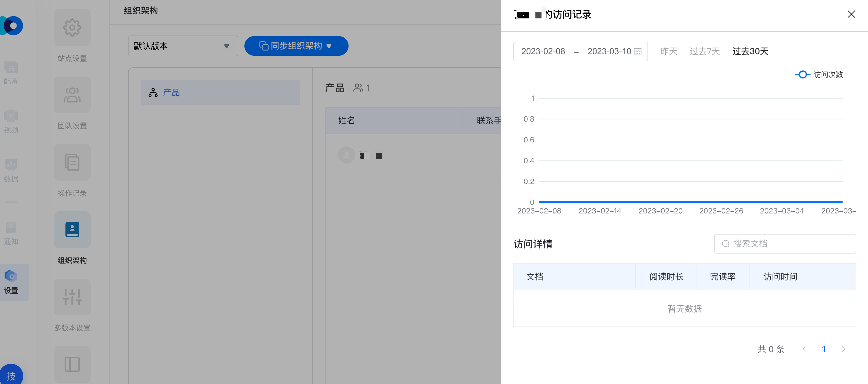Click the 组织架构 page title
The image size is (868, 384).
(141, 10)
